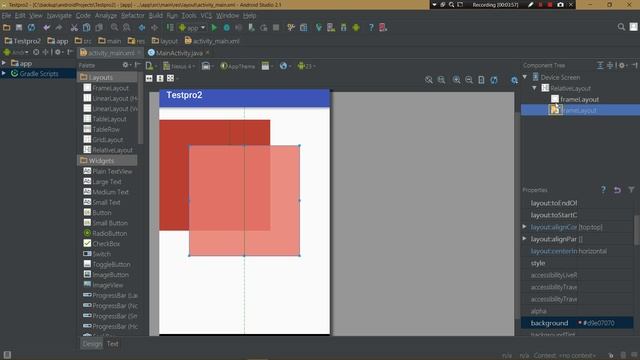Toggle the CheckBox widget icon in palette
640x360 pixels.
click(87, 243)
